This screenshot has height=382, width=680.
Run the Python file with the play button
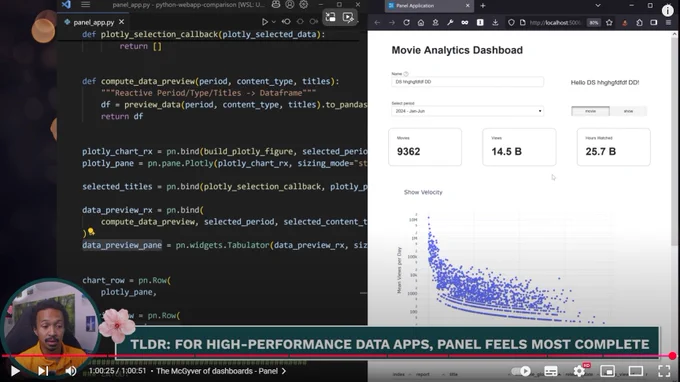click(264, 21)
